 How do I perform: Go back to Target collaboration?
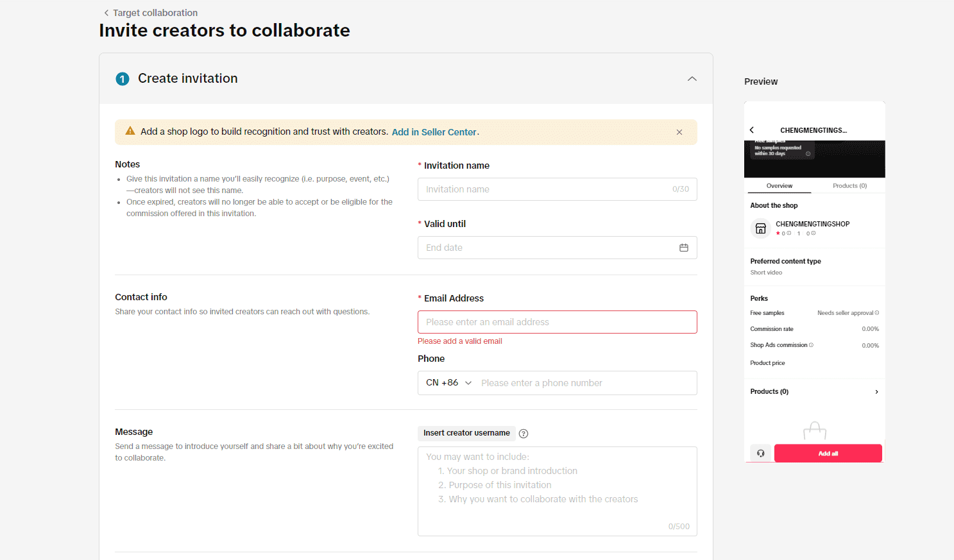coord(150,13)
